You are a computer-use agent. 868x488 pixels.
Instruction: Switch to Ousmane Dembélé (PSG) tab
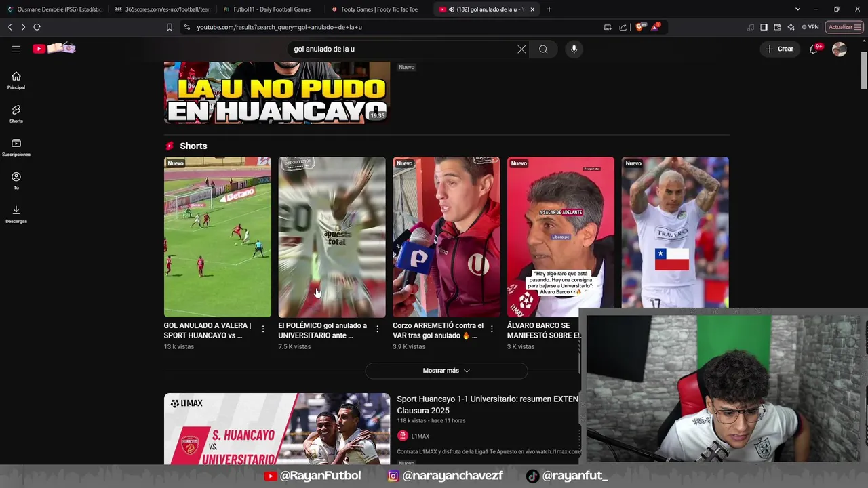click(54, 9)
